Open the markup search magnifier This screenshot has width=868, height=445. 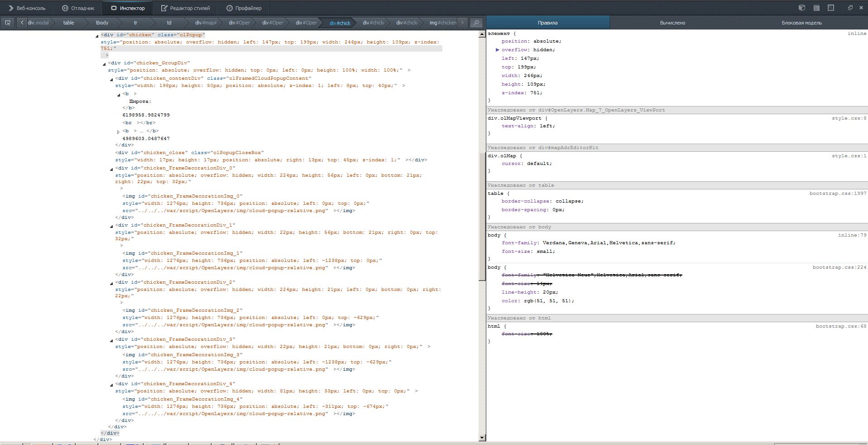pyautogui.click(x=476, y=23)
